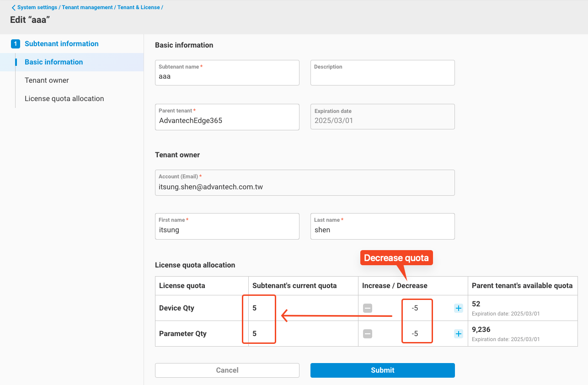This screenshot has height=385, width=588.
Task: Click the minus icon for Device Qty
Action: [368, 308]
